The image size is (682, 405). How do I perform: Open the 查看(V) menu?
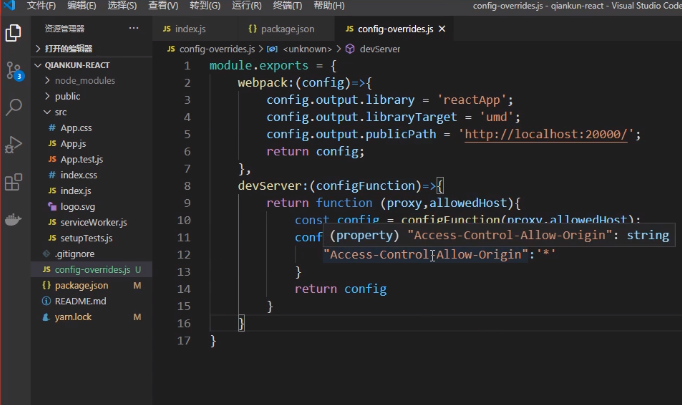click(x=163, y=6)
